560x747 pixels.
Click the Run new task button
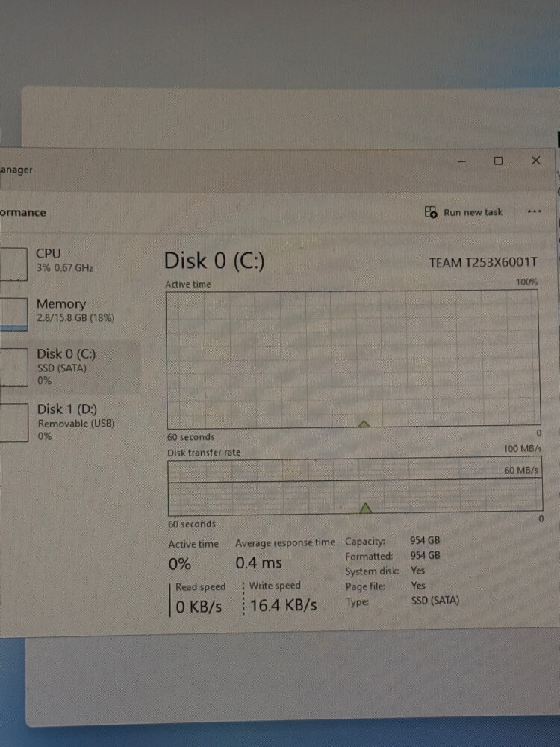click(463, 212)
